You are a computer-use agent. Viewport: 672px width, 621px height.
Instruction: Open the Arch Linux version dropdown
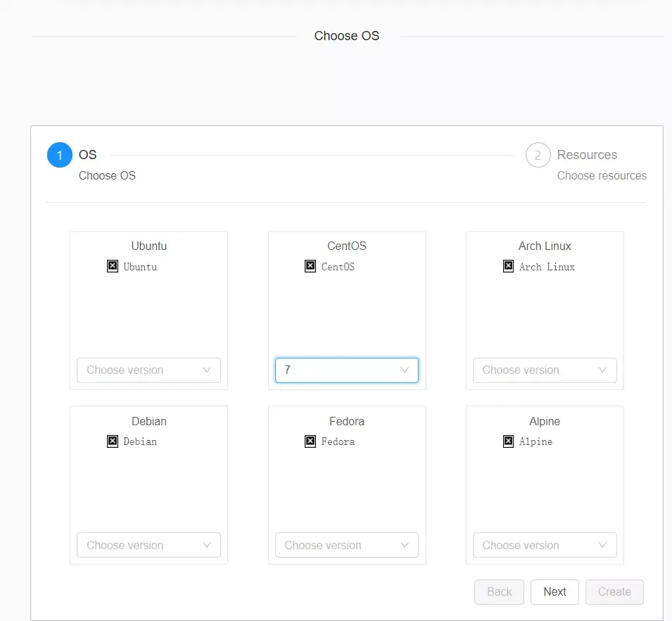(x=545, y=370)
